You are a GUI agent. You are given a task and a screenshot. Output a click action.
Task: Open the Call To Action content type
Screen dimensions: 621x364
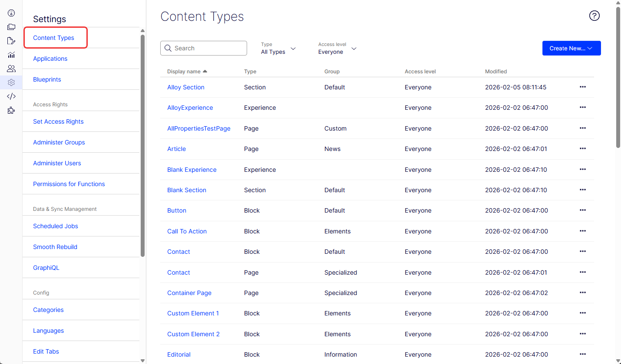187,231
